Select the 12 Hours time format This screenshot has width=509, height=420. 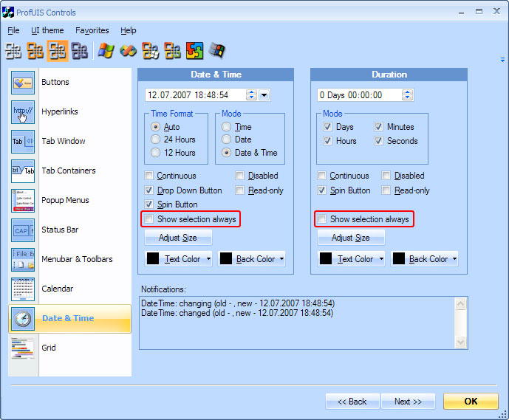click(x=155, y=153)
